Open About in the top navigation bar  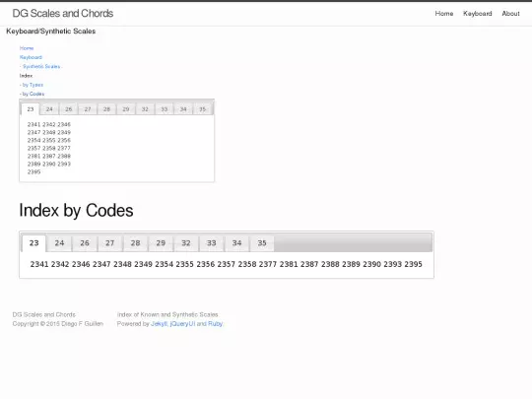[x=510, y=14]
